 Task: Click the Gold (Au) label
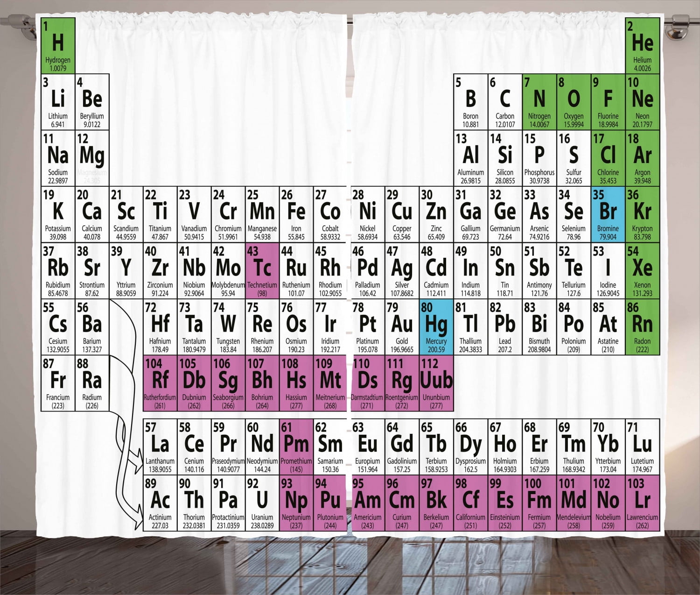point(402,327)
